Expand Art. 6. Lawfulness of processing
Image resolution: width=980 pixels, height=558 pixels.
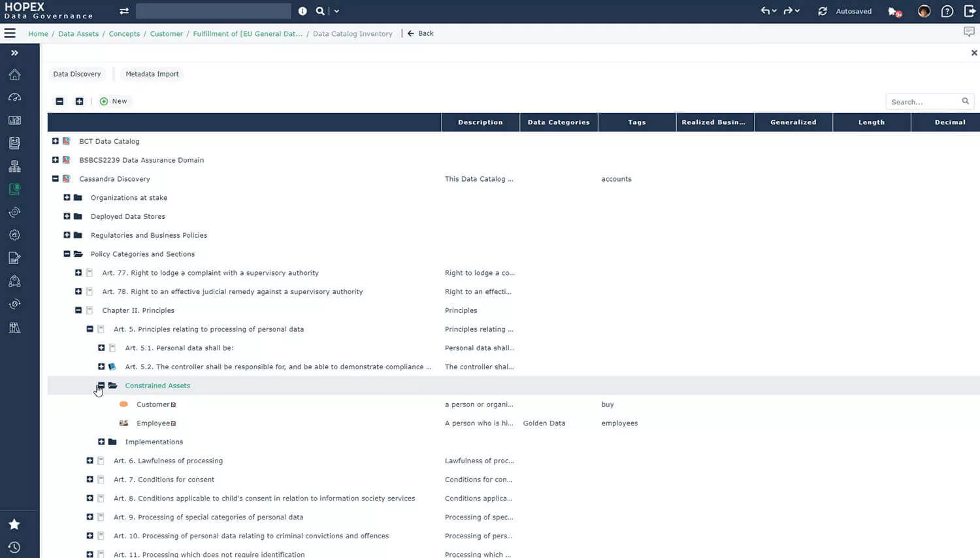pos(90,461)
